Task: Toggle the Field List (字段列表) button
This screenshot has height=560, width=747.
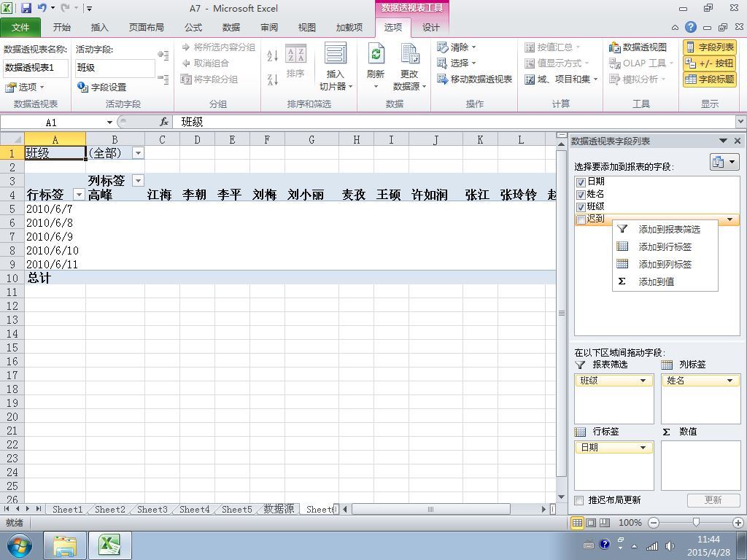Action: coord(710,47)
